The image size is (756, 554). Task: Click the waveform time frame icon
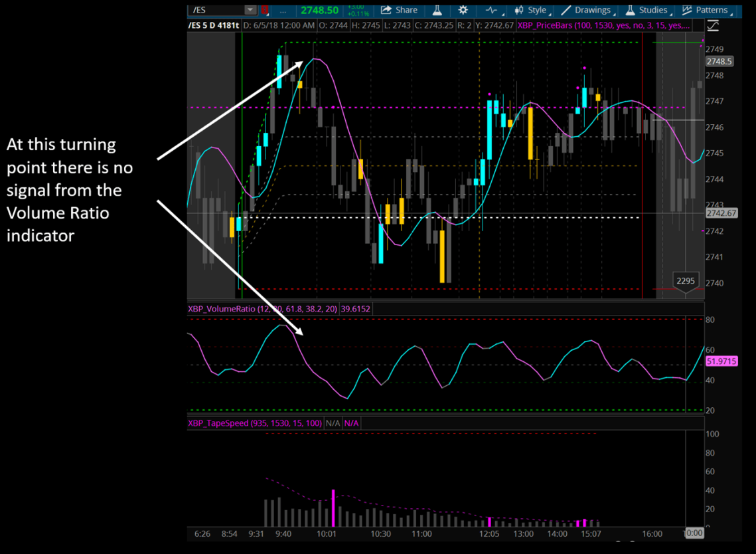pyautogui.click(x=492, y=10)
